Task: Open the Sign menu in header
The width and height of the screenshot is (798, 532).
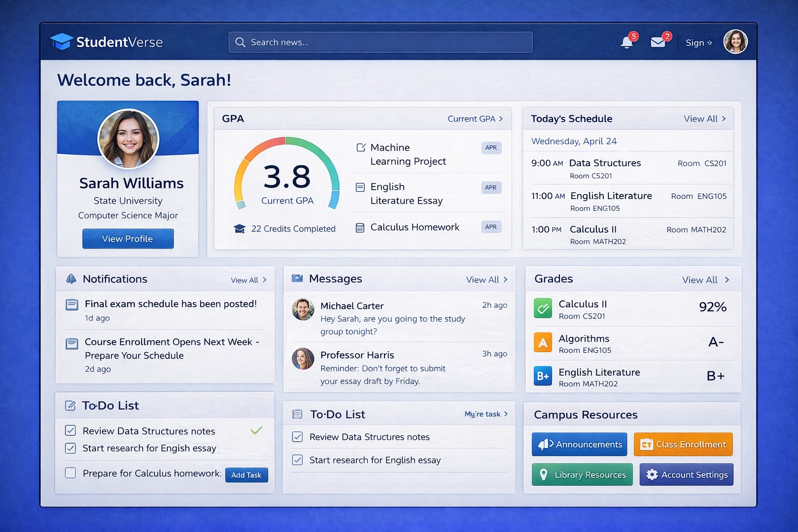Action: [698, 43]
